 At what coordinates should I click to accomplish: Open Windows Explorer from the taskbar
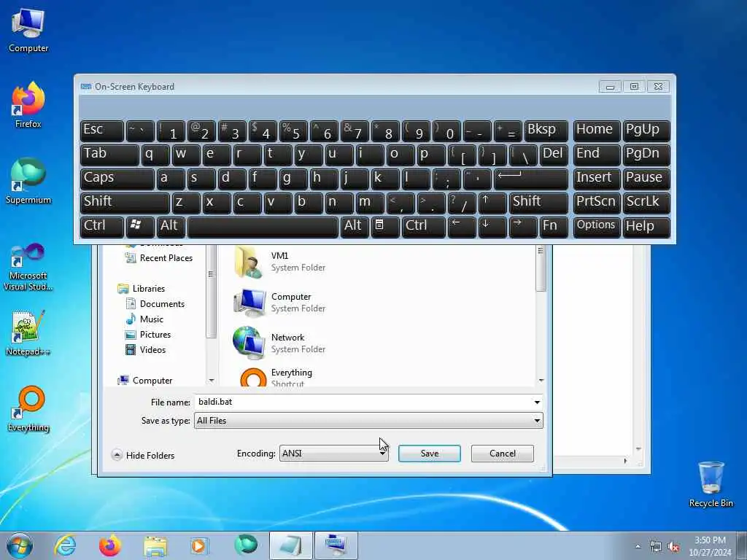(155, 545)
